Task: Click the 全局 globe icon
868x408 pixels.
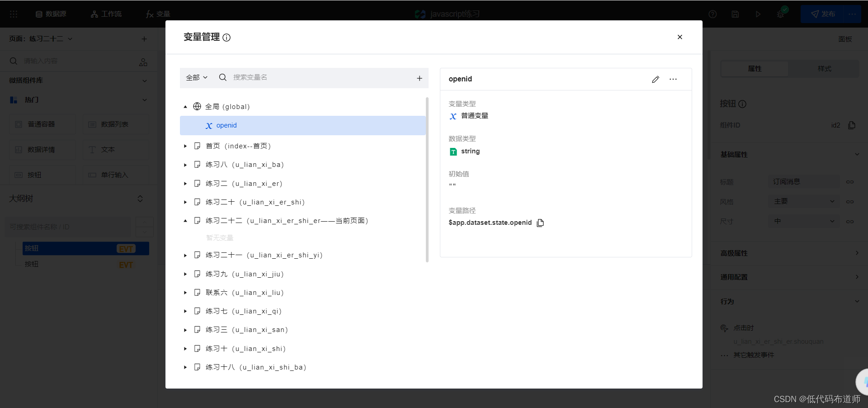Action: (197, 106)
